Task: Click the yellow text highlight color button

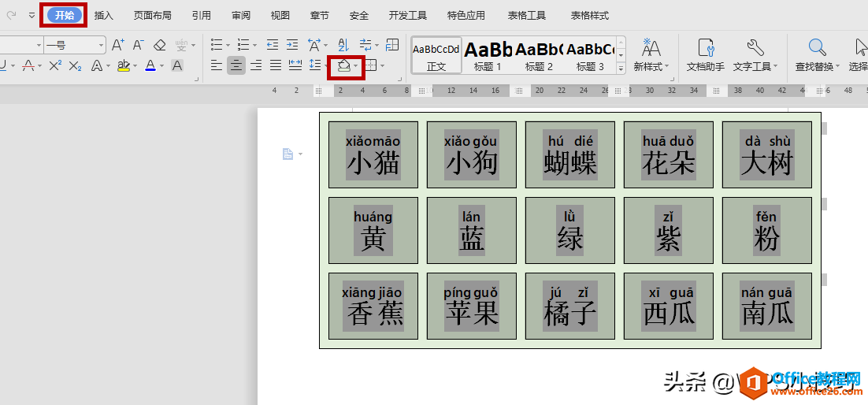Action: pyautogui.click(x=123, y=66)
